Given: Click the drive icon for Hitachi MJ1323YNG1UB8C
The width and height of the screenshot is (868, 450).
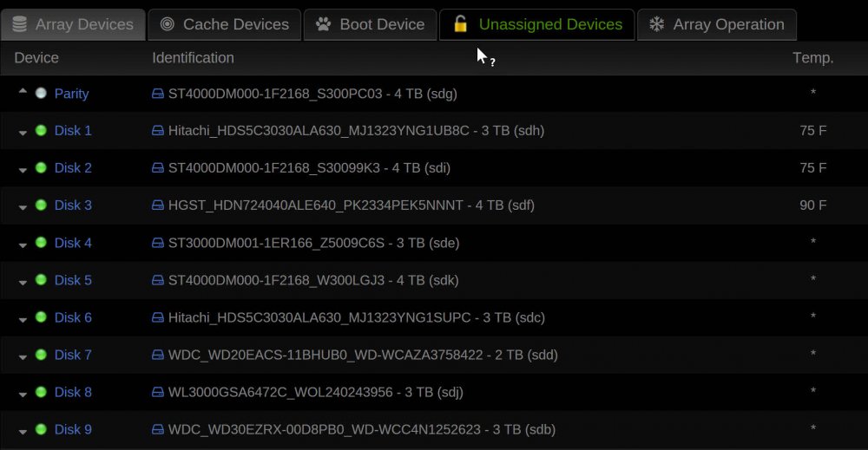Looking at the screenshot, I should pyautogui.click(x=158, y=130).
